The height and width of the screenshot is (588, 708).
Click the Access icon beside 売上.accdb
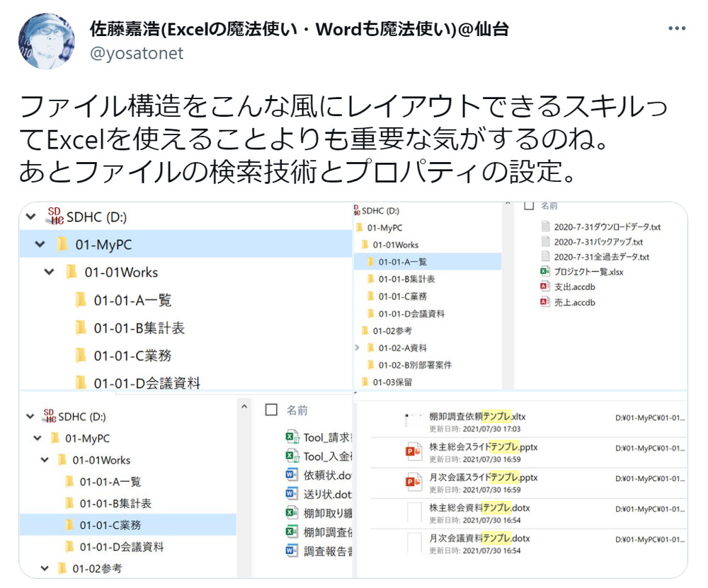pos(545,302)
